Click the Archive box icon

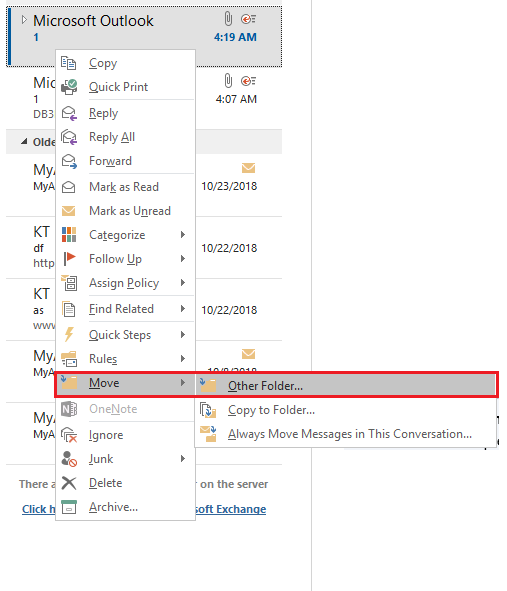pos(69,507)
